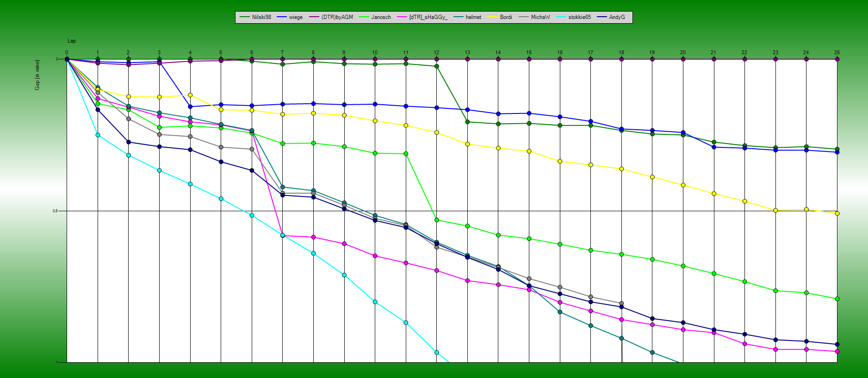Image resolution: width=868 pixels, height=378 pixels.
Task: Click Nilski98 dark green point at lap 13
Action: 467,122
